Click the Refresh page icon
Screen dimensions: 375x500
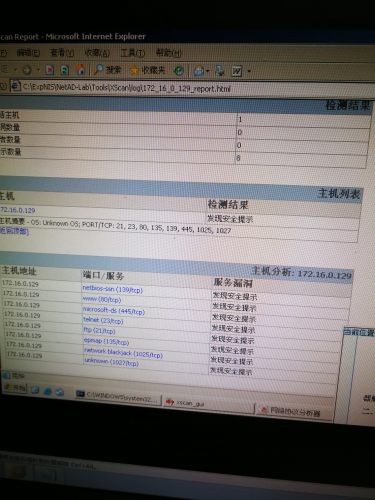click(x=65, y=70)
